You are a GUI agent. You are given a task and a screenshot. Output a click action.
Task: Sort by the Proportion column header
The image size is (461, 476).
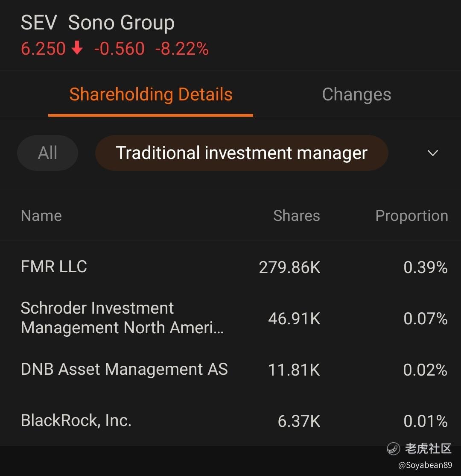(411, 216)
